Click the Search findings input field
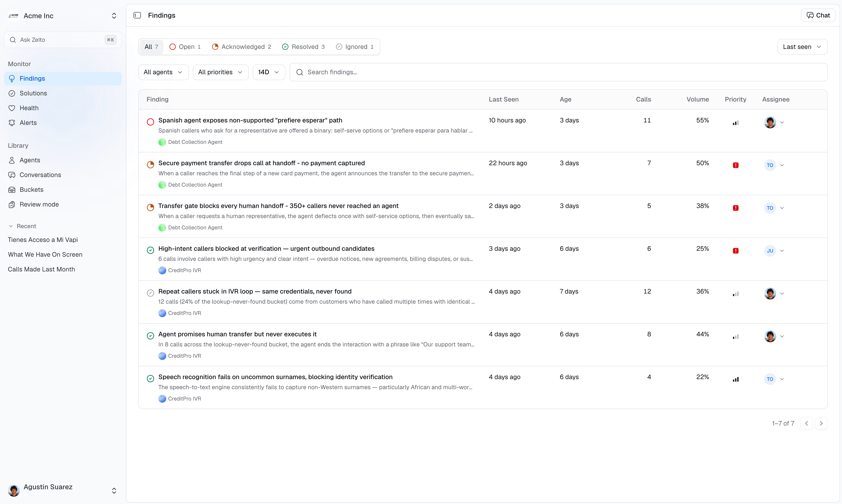 [x=558, y=72]
